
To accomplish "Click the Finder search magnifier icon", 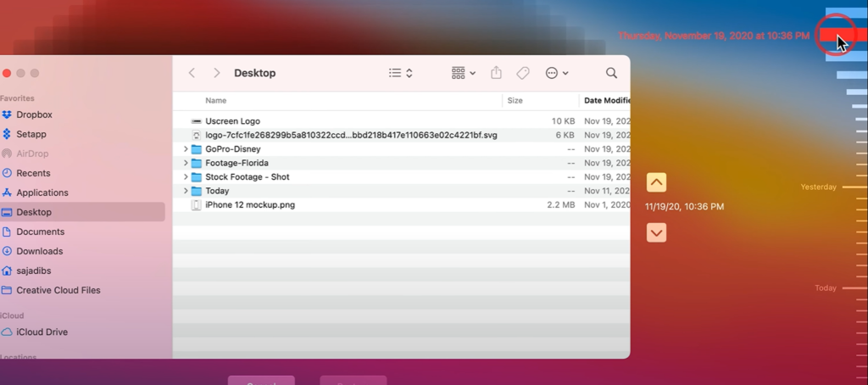I will pos(611,73).
